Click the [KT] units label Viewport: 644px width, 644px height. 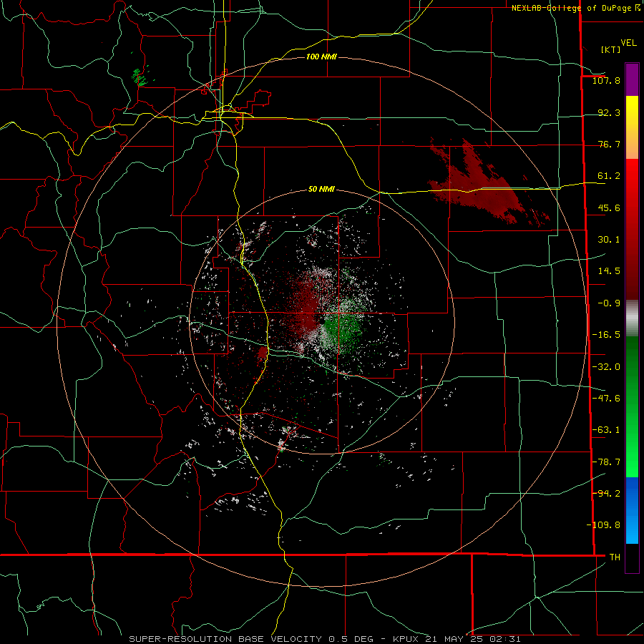611,49
